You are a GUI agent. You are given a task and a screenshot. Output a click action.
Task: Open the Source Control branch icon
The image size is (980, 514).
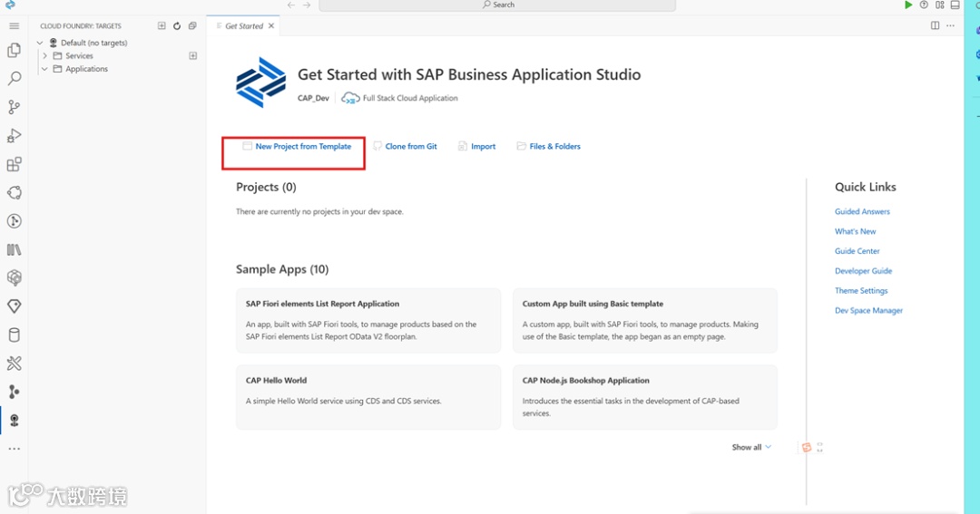(14, 107)
